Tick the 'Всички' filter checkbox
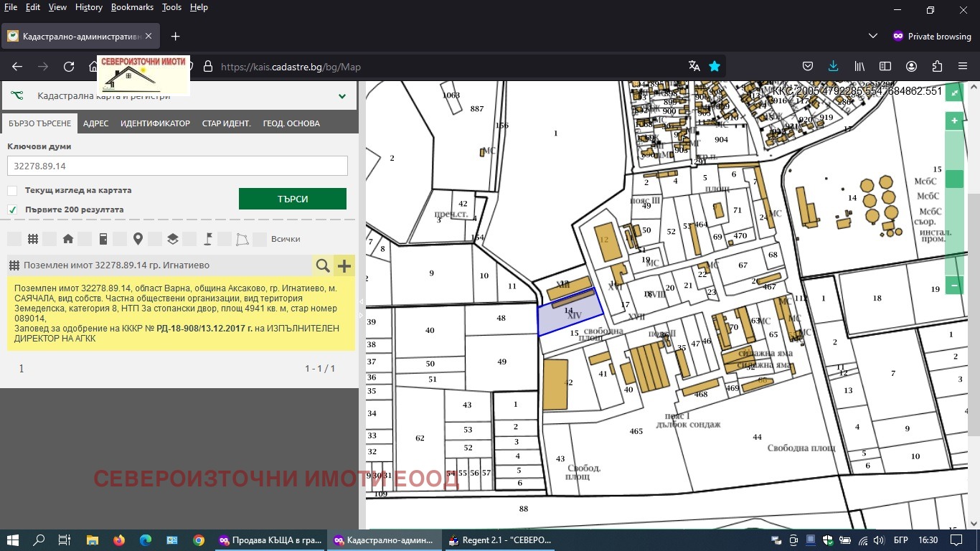Screen dimensions: 980x551 click(260, 239)
